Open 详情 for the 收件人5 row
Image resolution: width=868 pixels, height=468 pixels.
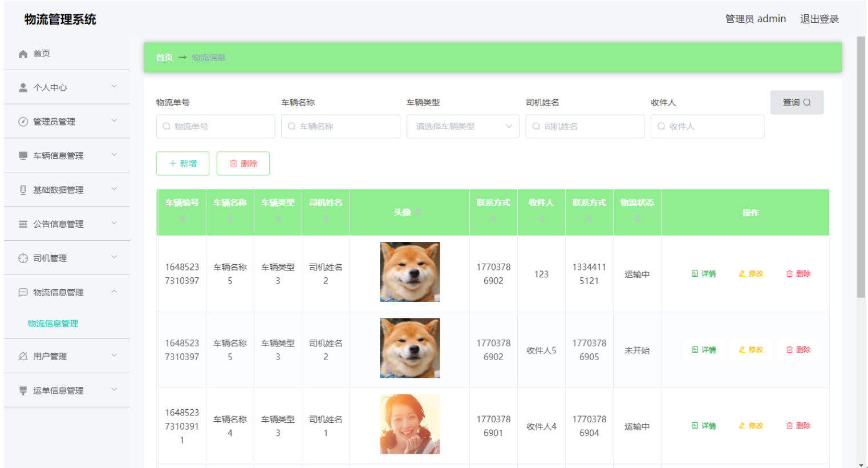click(x=704, y=350)
